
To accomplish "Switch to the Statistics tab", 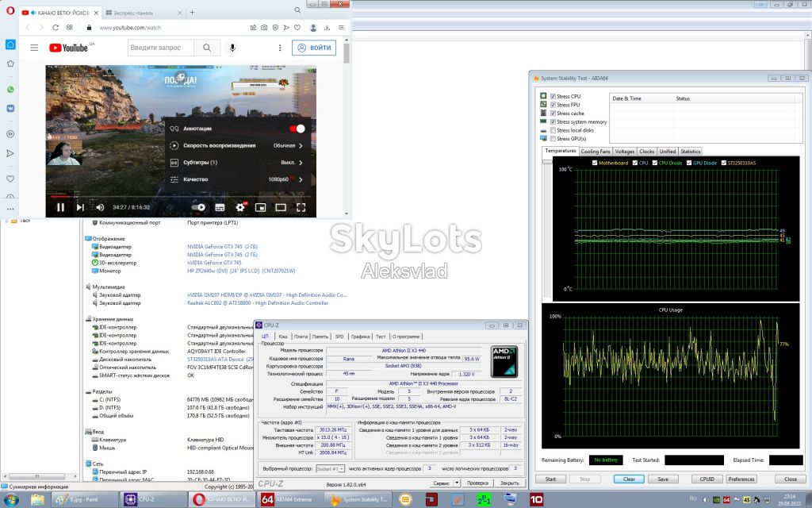I will [691, 152].
